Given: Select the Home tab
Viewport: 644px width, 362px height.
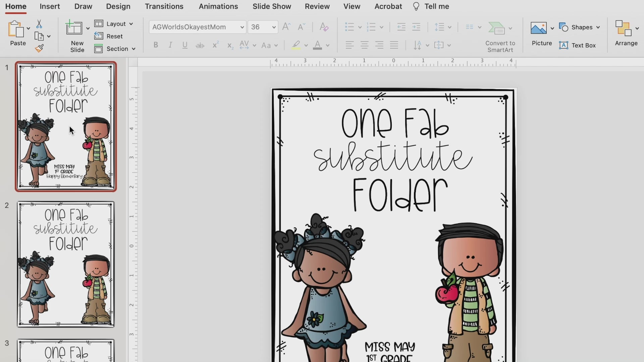Looking at the screenshot, I should (x=16, y=6).
